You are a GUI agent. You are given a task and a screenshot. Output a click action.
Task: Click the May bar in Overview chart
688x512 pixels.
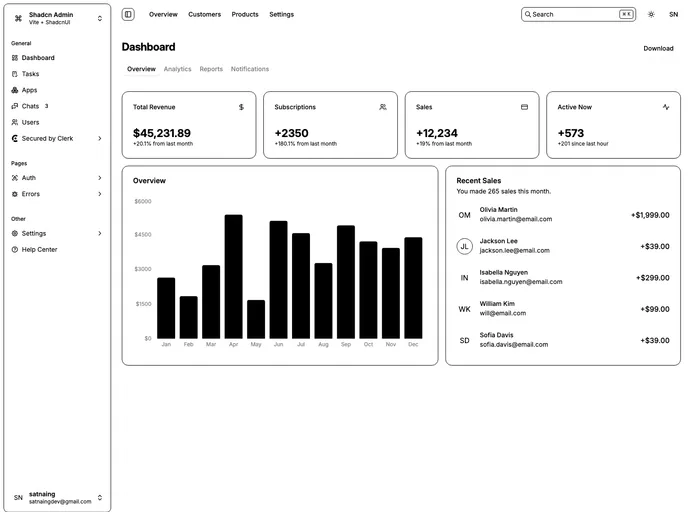coord(256,319)
